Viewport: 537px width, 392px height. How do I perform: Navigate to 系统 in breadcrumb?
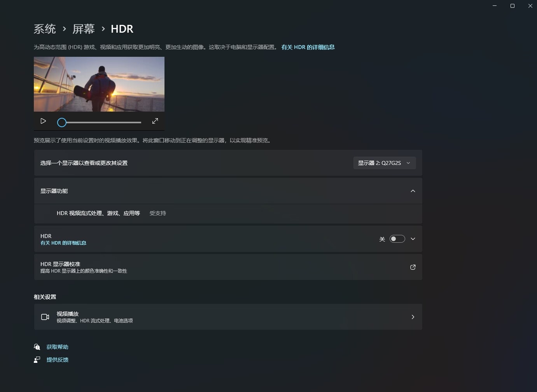click(x=45, y=29)
